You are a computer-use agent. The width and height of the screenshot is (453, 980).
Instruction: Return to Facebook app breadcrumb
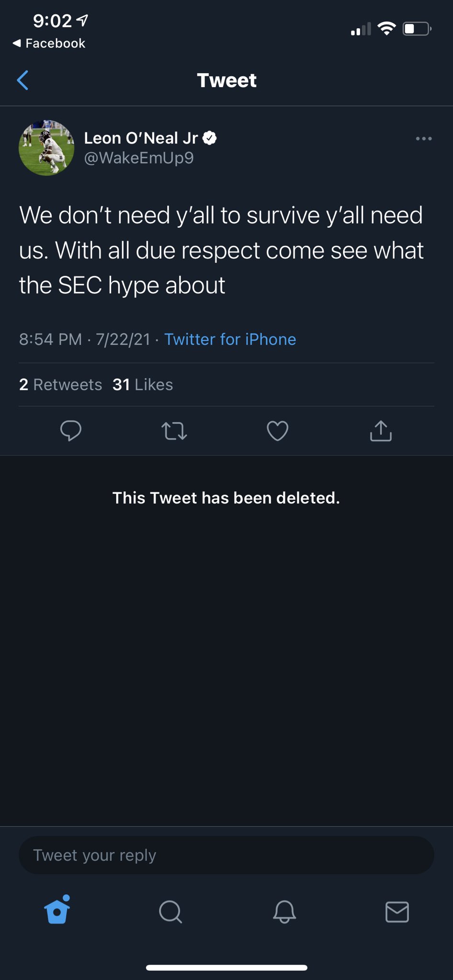pos(49,44)
